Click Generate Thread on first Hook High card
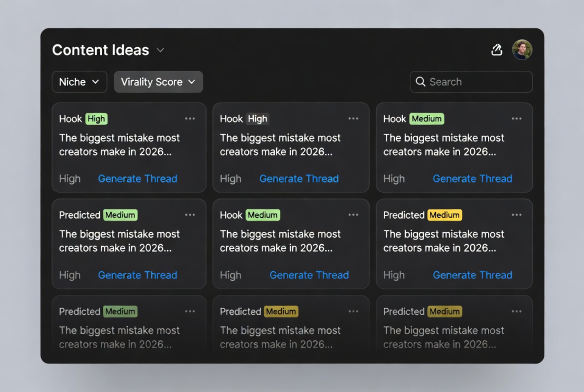 click(137, 178)
